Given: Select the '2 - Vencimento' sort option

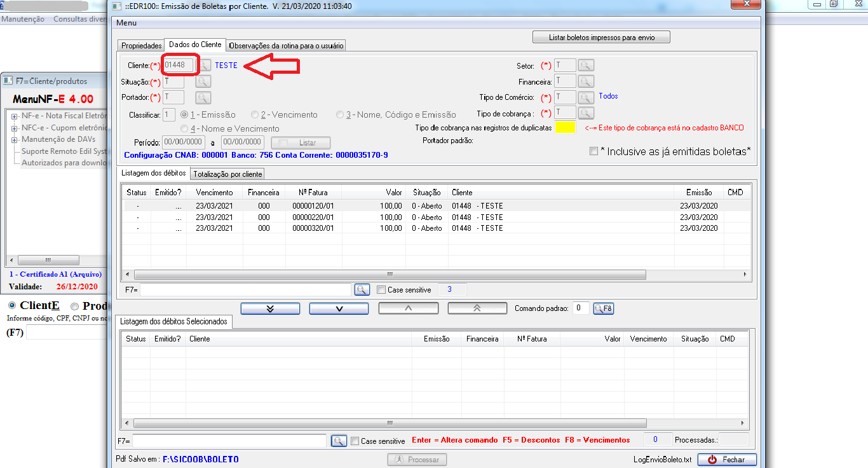Looking at the screenshot, I should pos(255,115).
